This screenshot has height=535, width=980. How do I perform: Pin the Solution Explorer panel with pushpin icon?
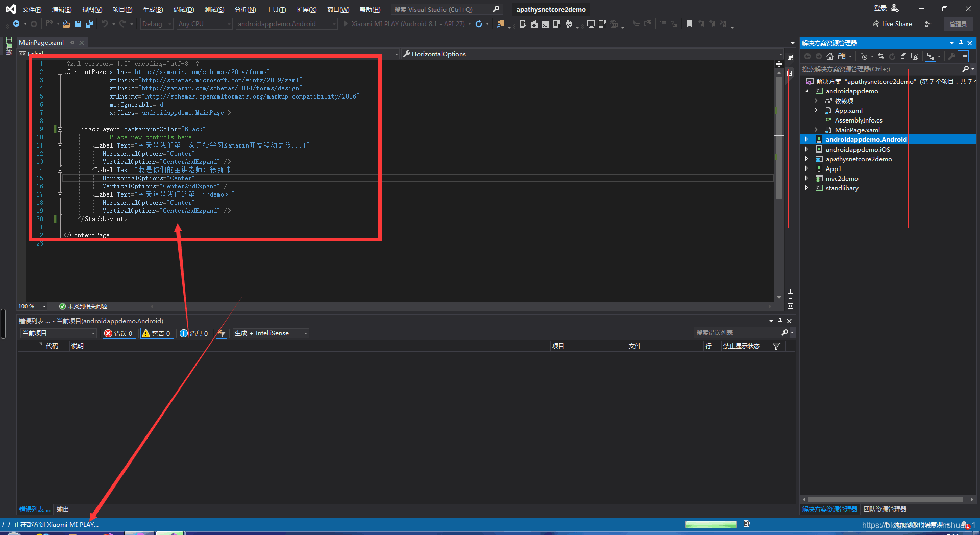961,43
